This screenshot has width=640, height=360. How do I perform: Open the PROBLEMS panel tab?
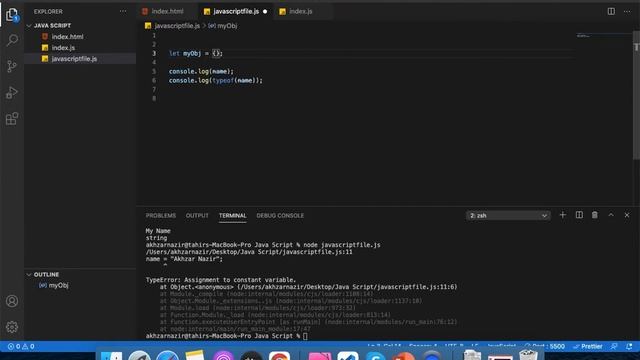click(x=161, y=216)
